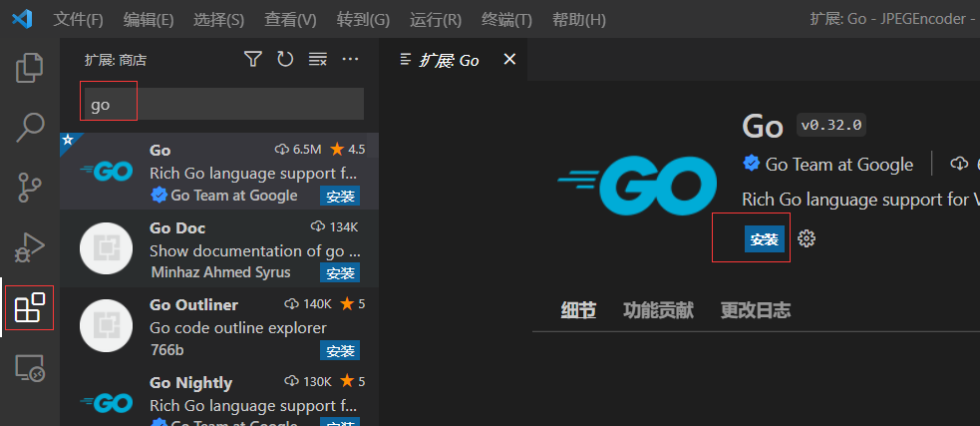Click the large Go logo in details
The image size is (980, 426).
click(638, 186)
